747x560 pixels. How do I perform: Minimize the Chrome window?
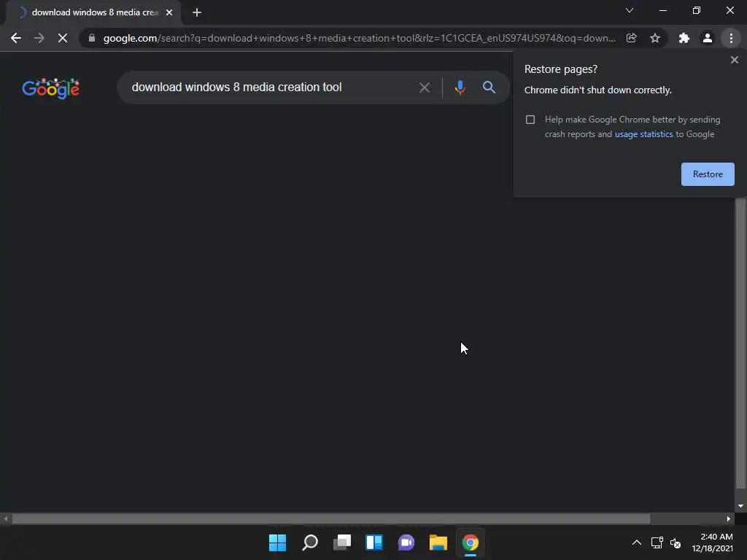(662, 10)
